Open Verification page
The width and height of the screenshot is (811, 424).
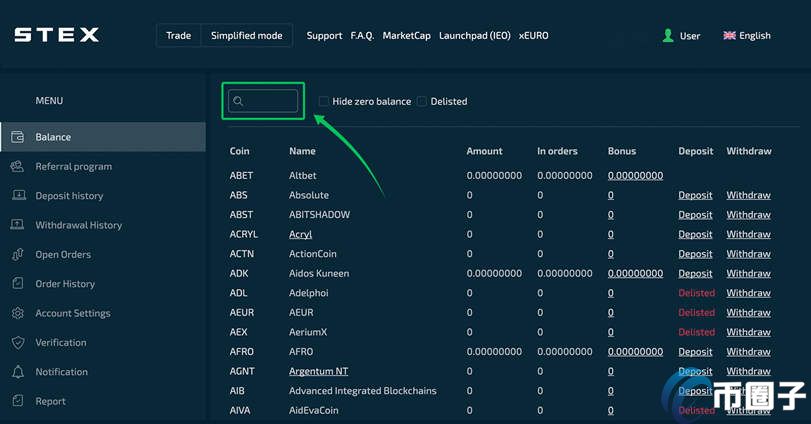61,342
